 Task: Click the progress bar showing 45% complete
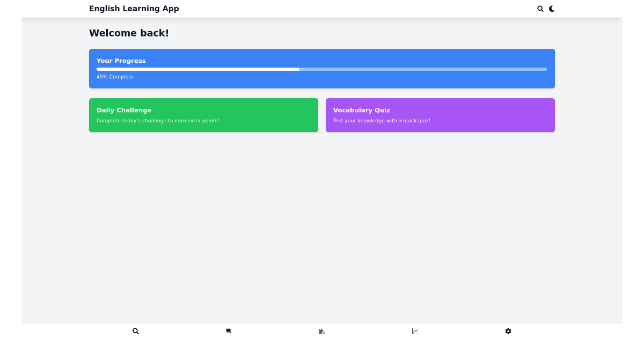click(x=322, y=69)
